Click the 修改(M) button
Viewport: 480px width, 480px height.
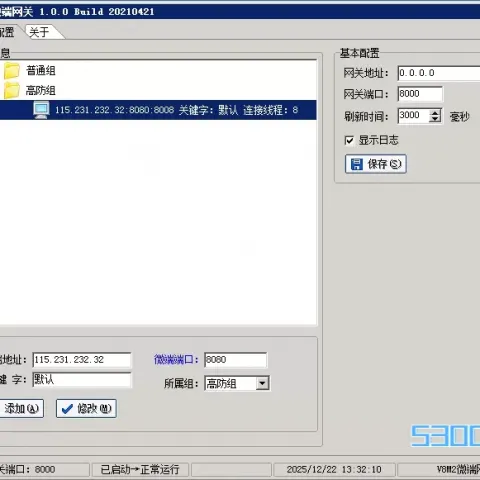(86, 409)
